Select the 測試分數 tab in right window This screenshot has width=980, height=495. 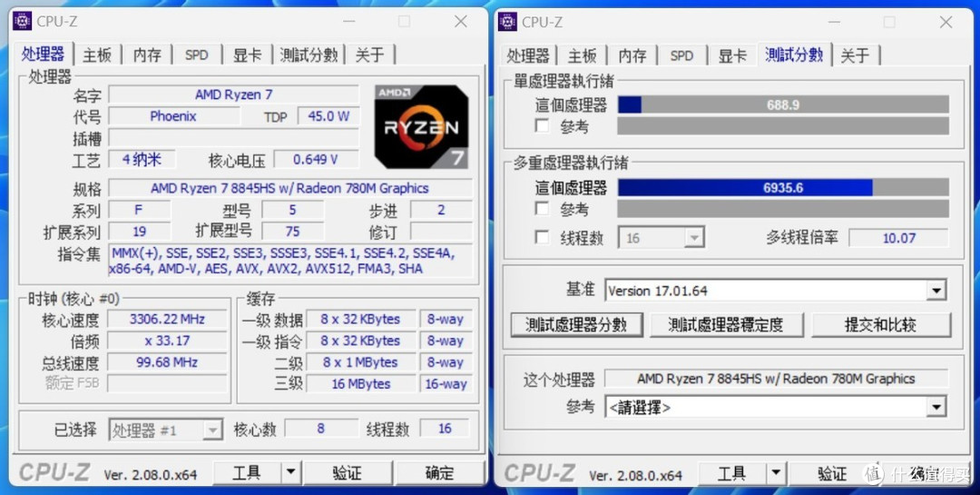[794, 54]
